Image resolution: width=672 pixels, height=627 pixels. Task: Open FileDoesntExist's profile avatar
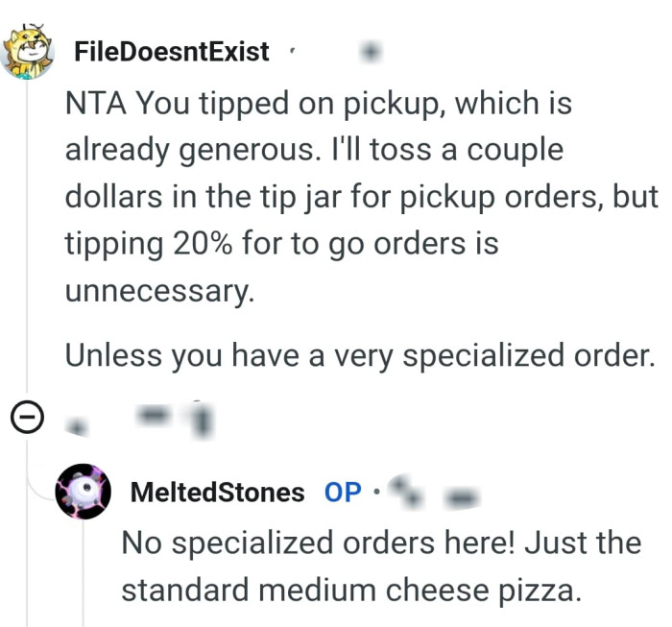(x=29, y=50)
